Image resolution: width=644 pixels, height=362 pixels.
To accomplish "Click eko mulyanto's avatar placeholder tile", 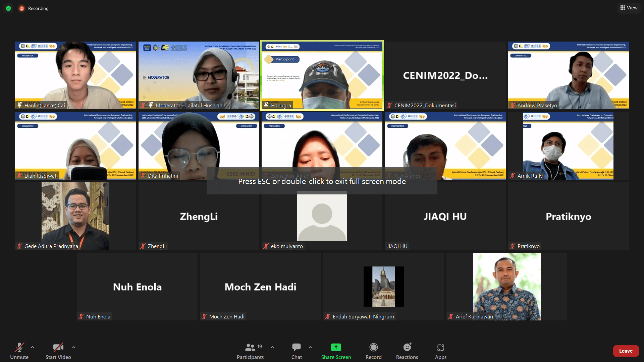I will 322,216.
